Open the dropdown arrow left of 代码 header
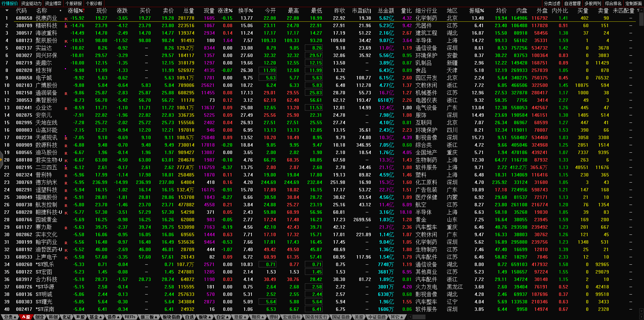Viewport: 644px width, 320px height. [7, 11]
